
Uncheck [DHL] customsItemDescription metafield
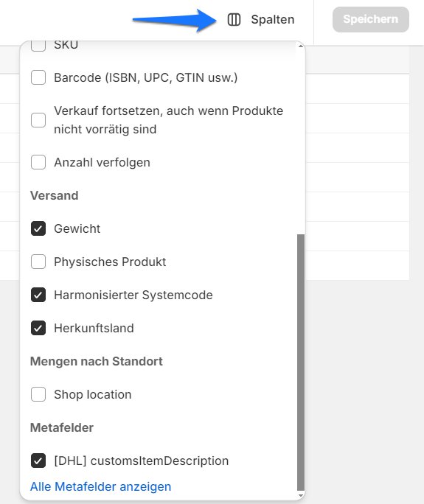click(38, 461)
